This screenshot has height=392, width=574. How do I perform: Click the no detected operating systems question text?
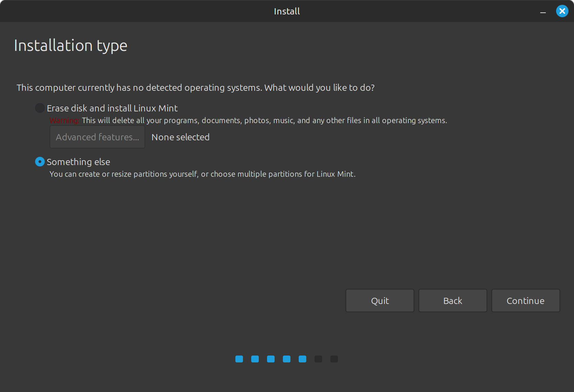coord(195,88)
